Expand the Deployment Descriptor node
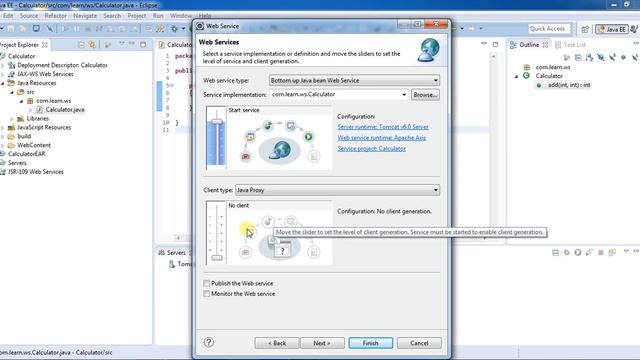640x360 pixels. tap(3, 65)
